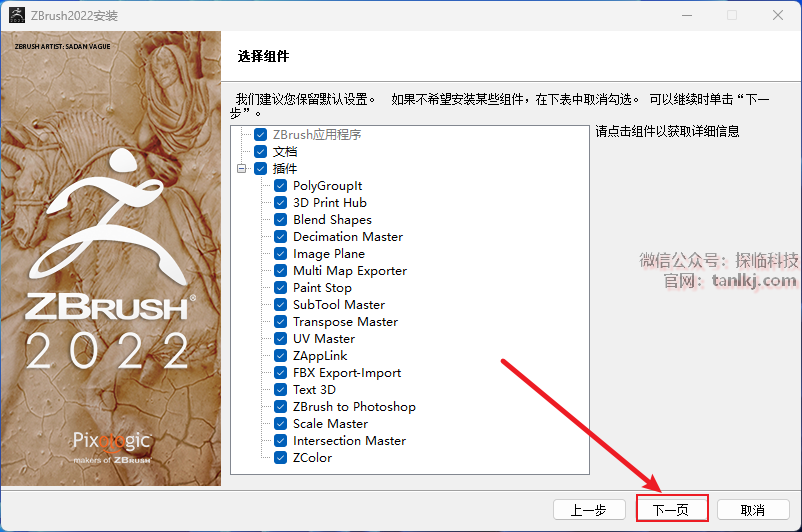Image resolution: width=802 pixels, height=532 pixels.
Task: Uncheck the UV Master checkbox
Action: pyautogui.click(x=280, y=338)
